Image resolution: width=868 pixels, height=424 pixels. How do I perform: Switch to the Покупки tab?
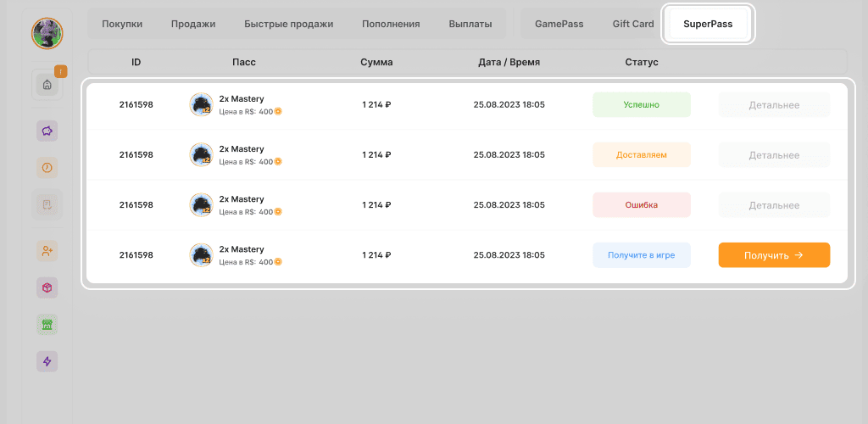122,24
